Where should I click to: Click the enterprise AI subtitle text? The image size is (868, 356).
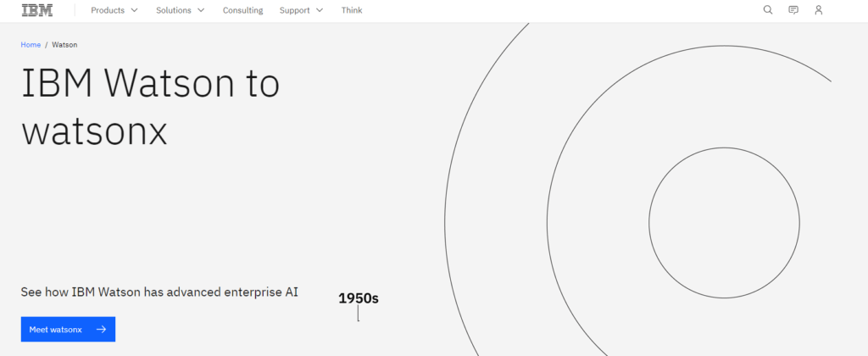159,292
